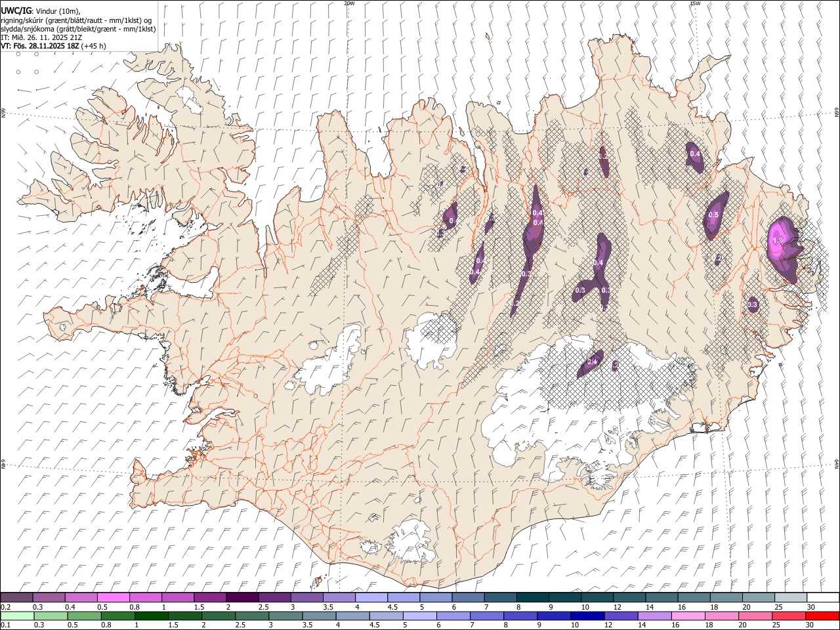Click red 30 swatch ending rain legend
The image size is (840, 630).
coord(823,616)
